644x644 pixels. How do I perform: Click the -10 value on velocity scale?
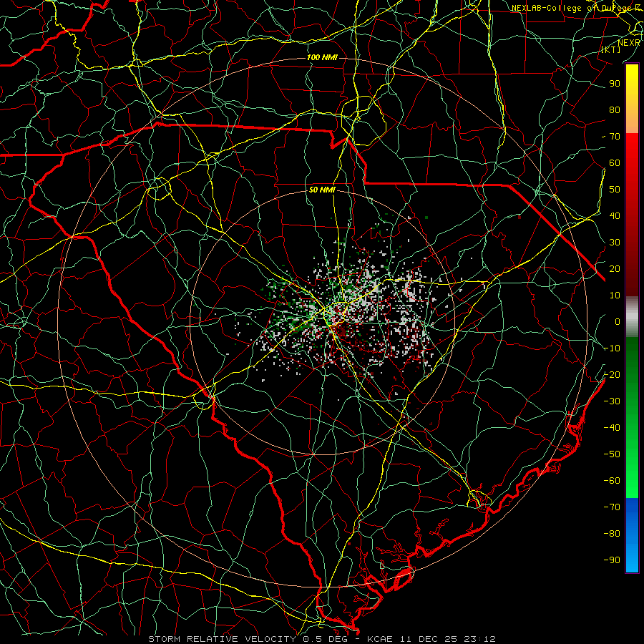[x=612, y=348]
